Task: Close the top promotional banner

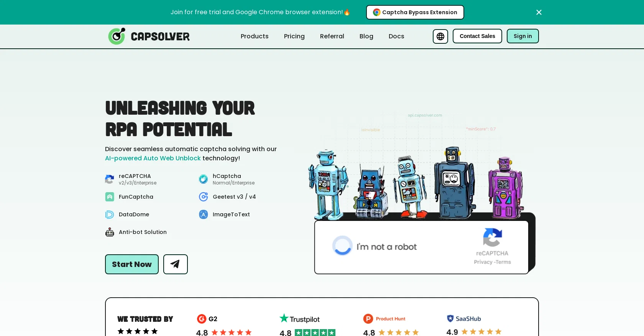Action: [539, 12]
